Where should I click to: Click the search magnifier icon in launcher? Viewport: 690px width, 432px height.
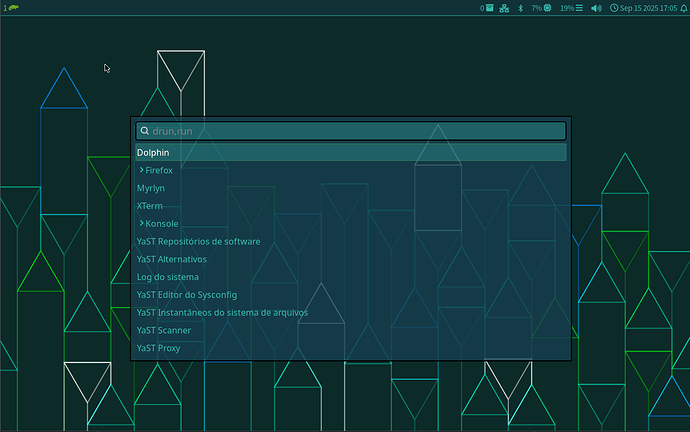click(x=144, y=131)
